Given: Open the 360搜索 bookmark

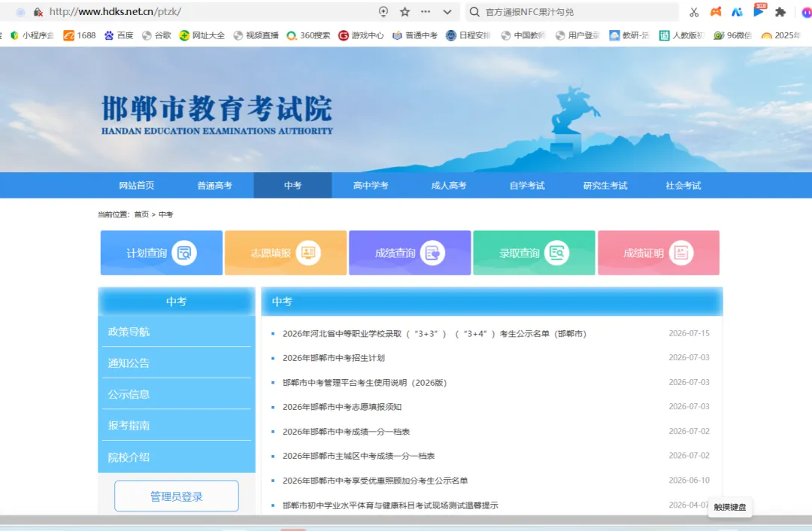Looking at the screenshot, I should [x=309, y=35].
